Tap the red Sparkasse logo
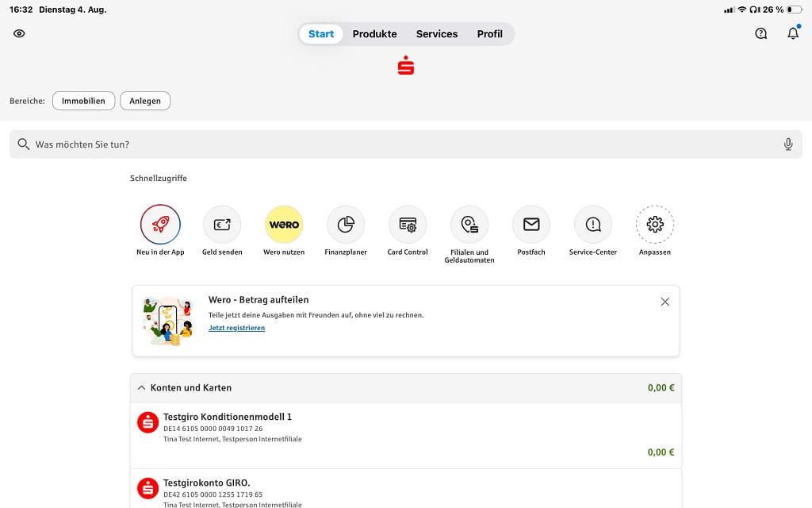This screenshot has width=812, height=508. coord(406,65)
